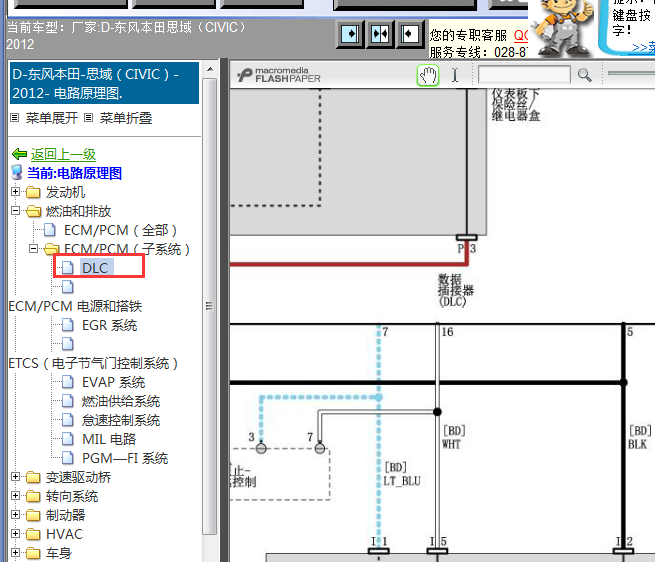Click the page icon beside EVAP 系统
Image resolution: width=655 pixels, height=562 pixels.
[68, 382]
